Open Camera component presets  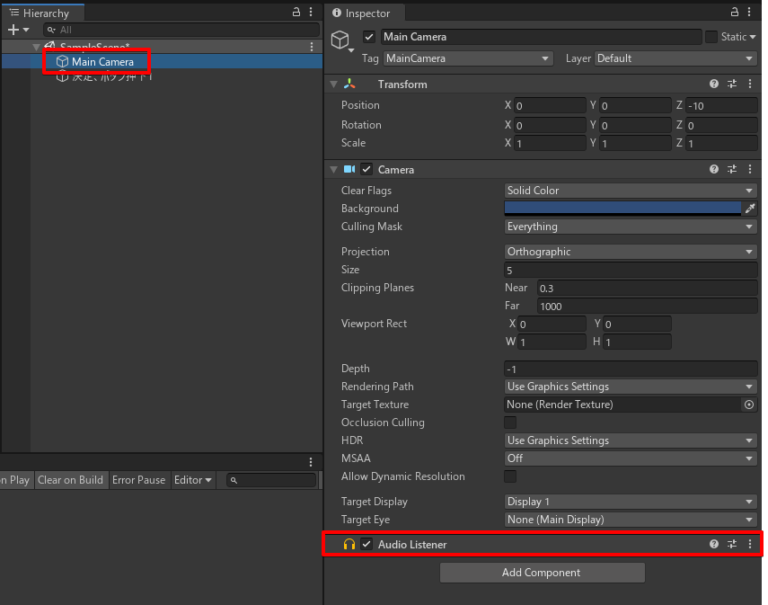[x=732, y=169]
